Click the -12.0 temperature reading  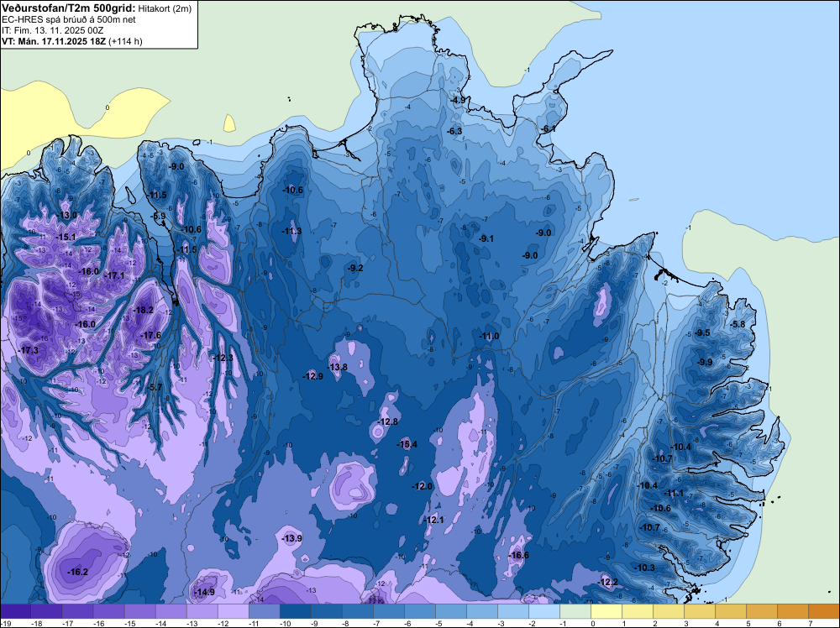pyautogui.click(x=423, y=486)
